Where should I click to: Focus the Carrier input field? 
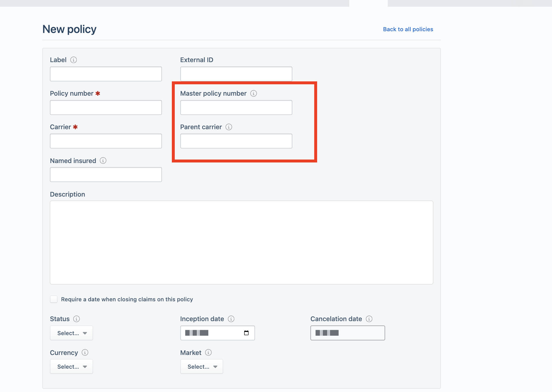pyautogui.click(x=106, y=141)
